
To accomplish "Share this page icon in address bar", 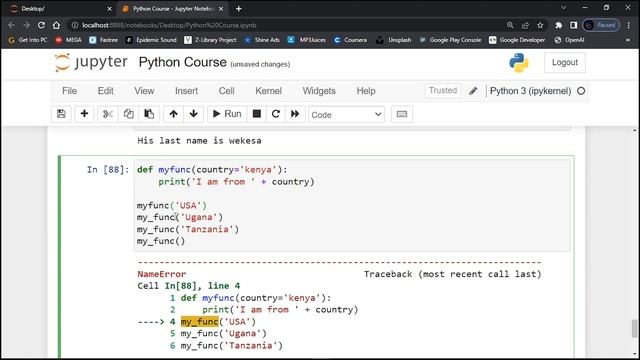I will coord(525,25).
